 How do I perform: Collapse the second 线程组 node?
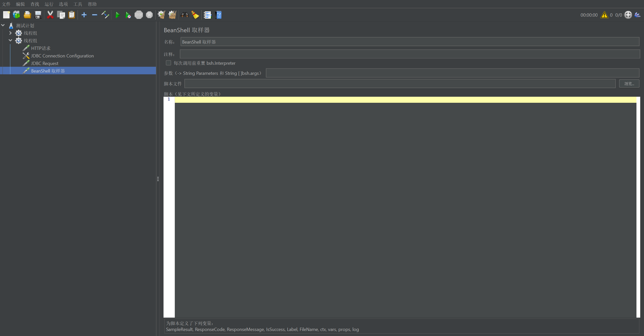click(10, 41)
